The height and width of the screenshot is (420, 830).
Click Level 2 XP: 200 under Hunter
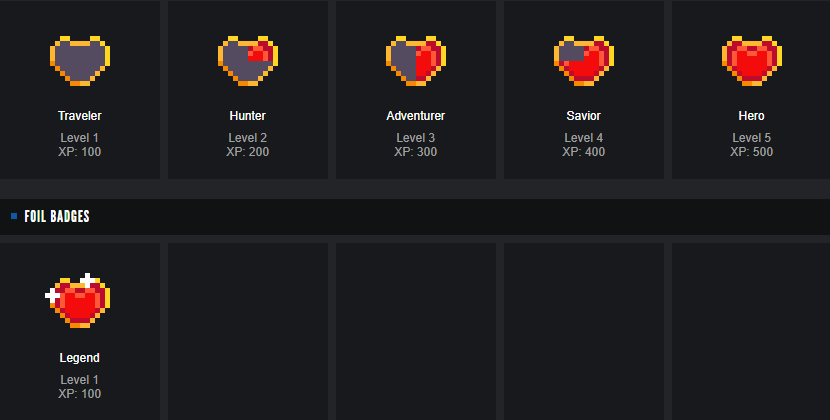coord(248,145)
